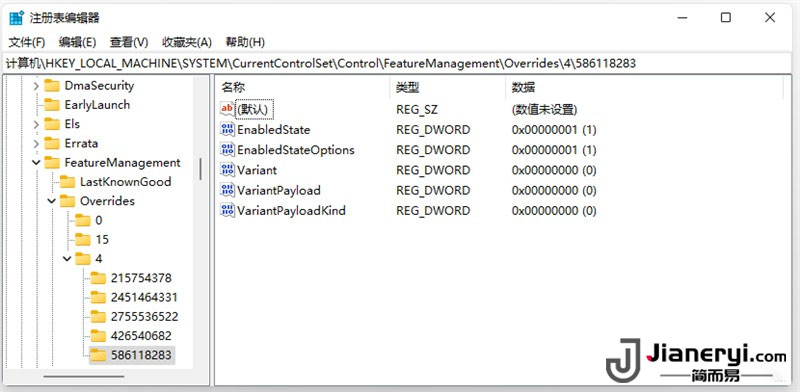This screenshot has height=392, width=800.
Task: Open the 文件(F) menu
Action: tap(27, 42)
